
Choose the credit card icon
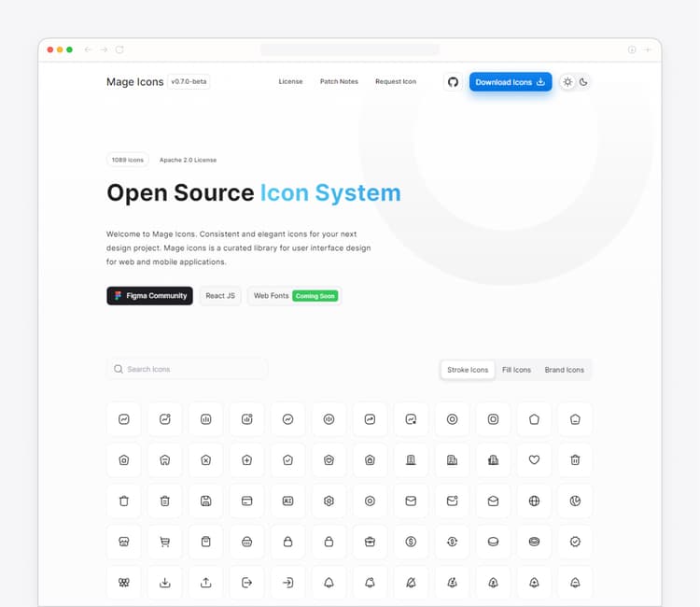click(247, 501)
